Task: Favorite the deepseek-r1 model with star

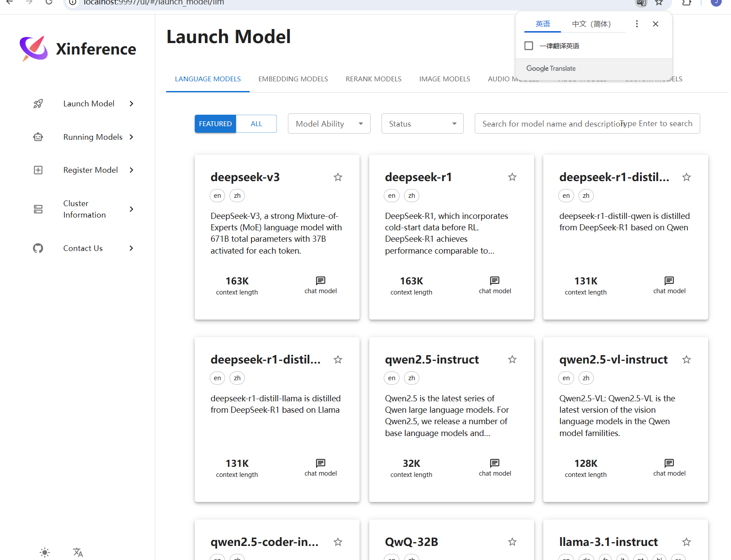Action: pyautogui.click(x=512, y=177)
